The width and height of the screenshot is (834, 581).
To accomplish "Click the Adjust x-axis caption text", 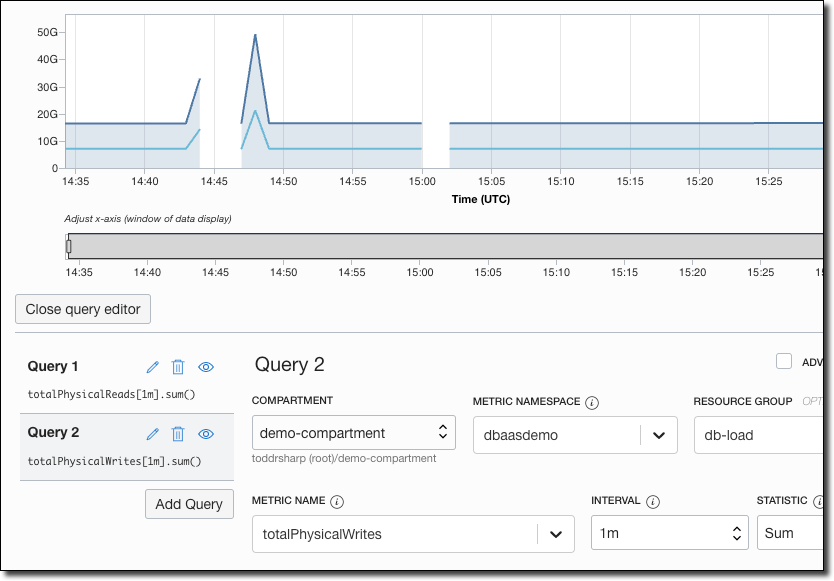I will click(148, 219).
